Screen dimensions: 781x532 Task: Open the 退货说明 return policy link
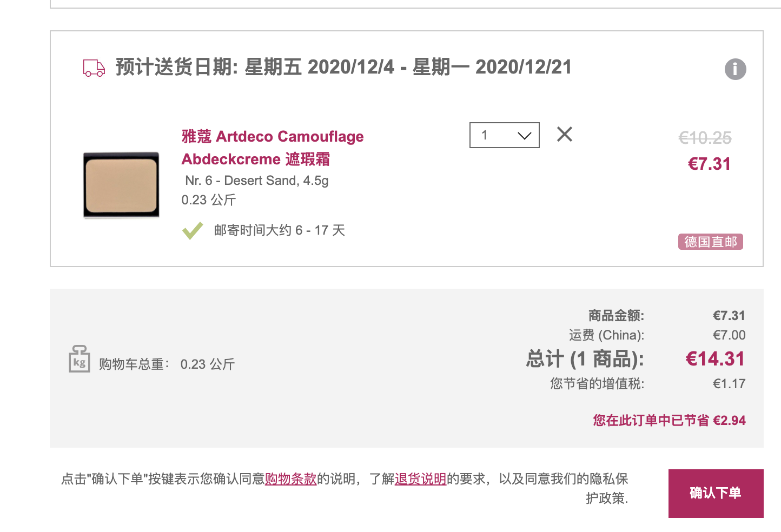420,479
